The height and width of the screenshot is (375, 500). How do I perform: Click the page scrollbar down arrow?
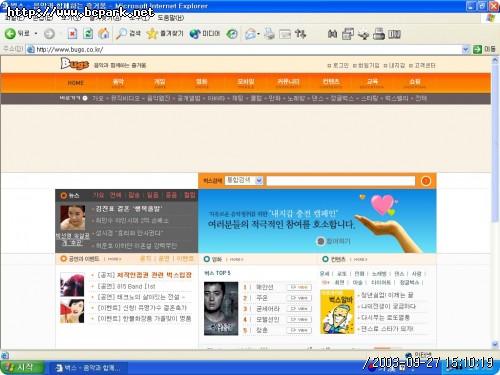[x=495, y=344]
